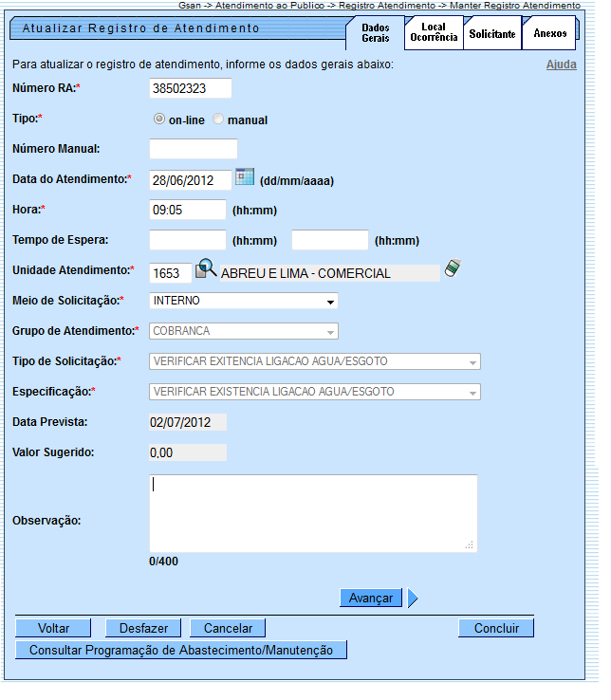Image resolution: width=611 pixels, height=700 pixels.
Task: Click the Data do Atendimento date field
Action: (191, 180)
